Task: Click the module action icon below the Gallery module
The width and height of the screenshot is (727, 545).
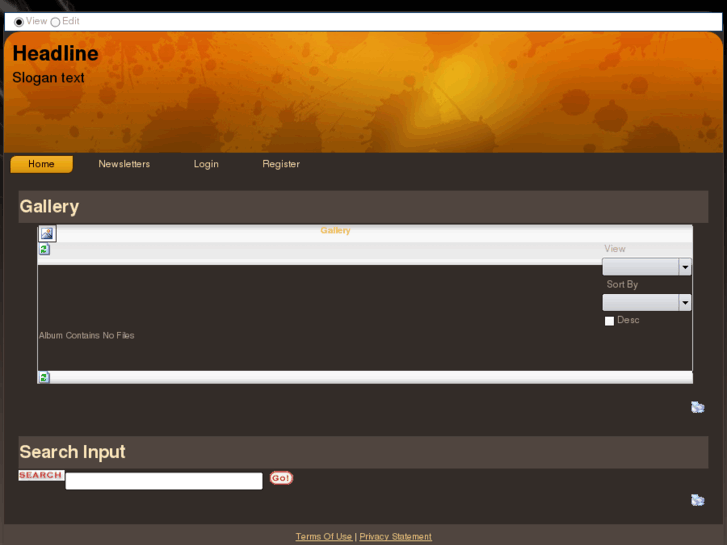Action: coord(697,407)
